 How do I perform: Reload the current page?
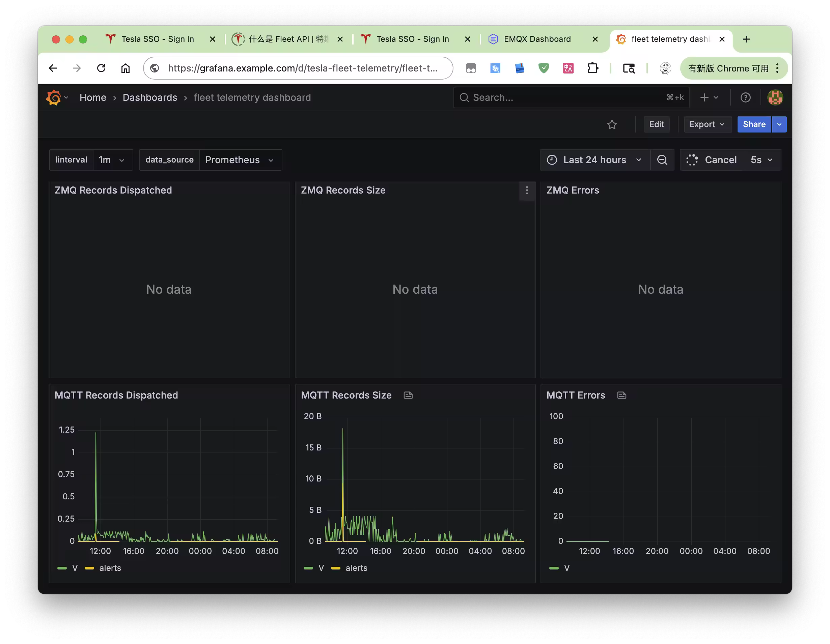[x=101, y=68]
